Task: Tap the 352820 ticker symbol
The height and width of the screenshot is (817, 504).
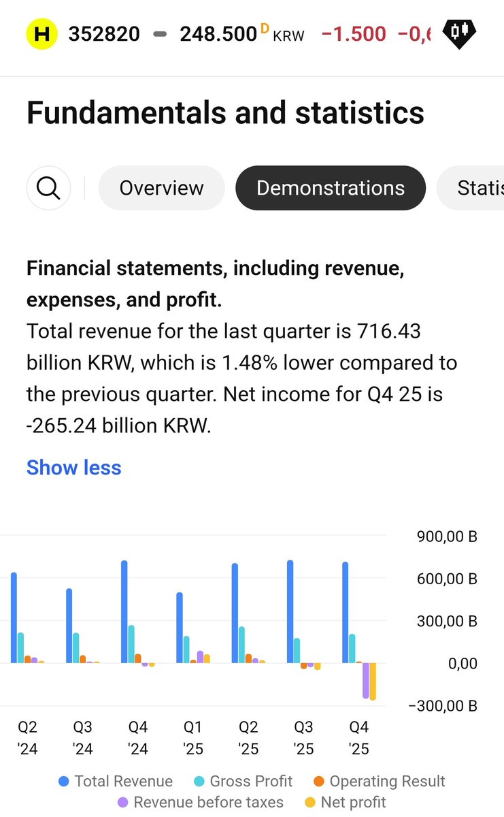Action: point(104,33)
